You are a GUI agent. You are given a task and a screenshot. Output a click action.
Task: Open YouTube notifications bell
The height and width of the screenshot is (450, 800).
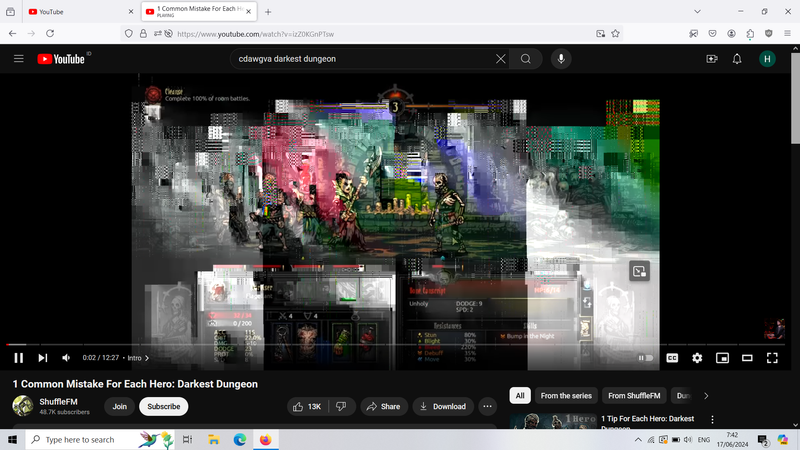click(737, 59)
